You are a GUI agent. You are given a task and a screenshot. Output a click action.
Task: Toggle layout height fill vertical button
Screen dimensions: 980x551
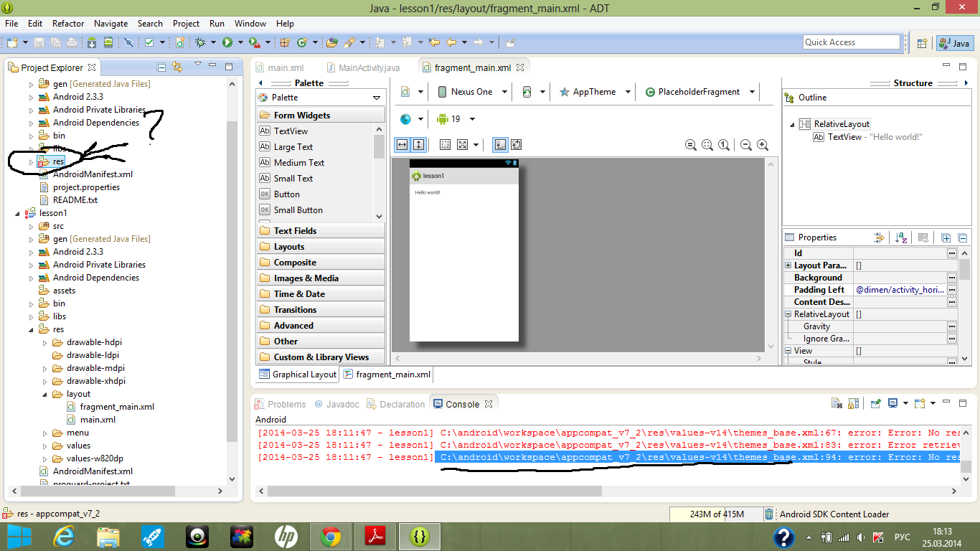[418, 145]
